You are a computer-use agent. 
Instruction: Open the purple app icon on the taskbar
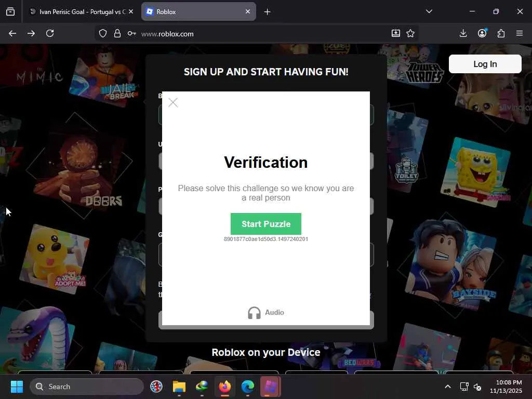(270, 387)
